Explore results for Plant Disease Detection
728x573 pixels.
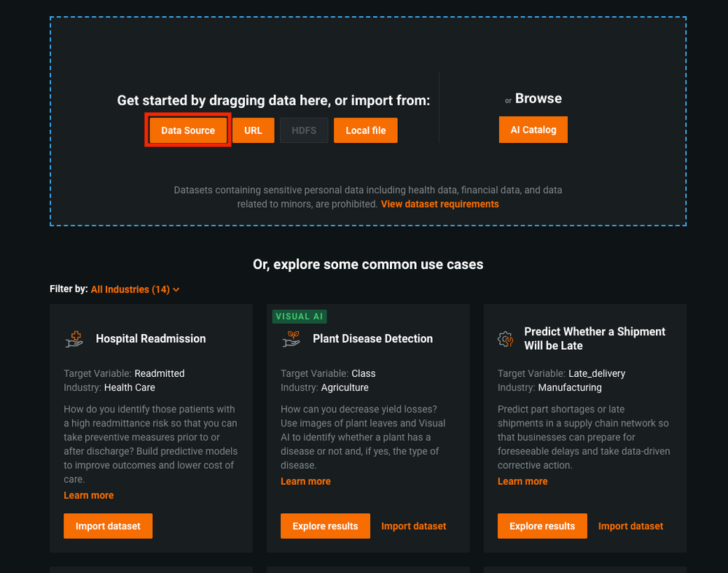[x=325, y=526]
